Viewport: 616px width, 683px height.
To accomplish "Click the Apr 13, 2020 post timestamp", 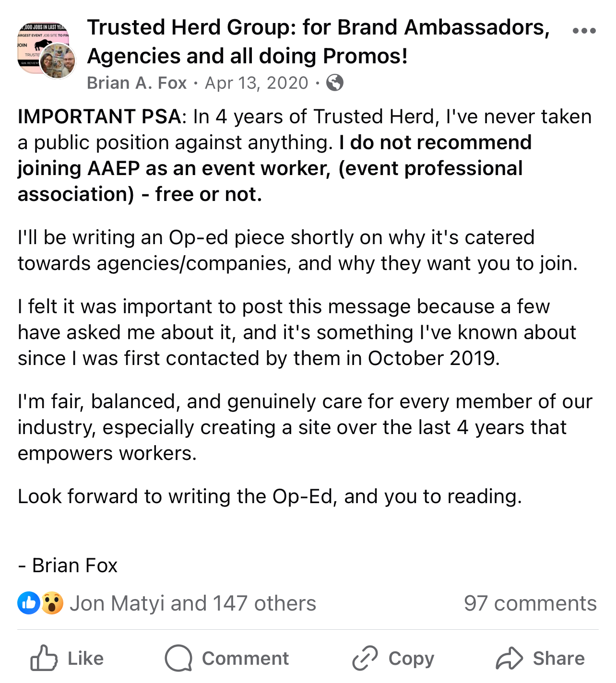I will pyautogui.click(x=256, y=83).
